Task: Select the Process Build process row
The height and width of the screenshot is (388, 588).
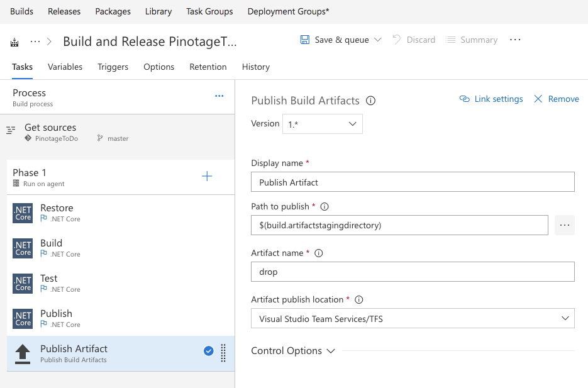Action: coord(118,97)
